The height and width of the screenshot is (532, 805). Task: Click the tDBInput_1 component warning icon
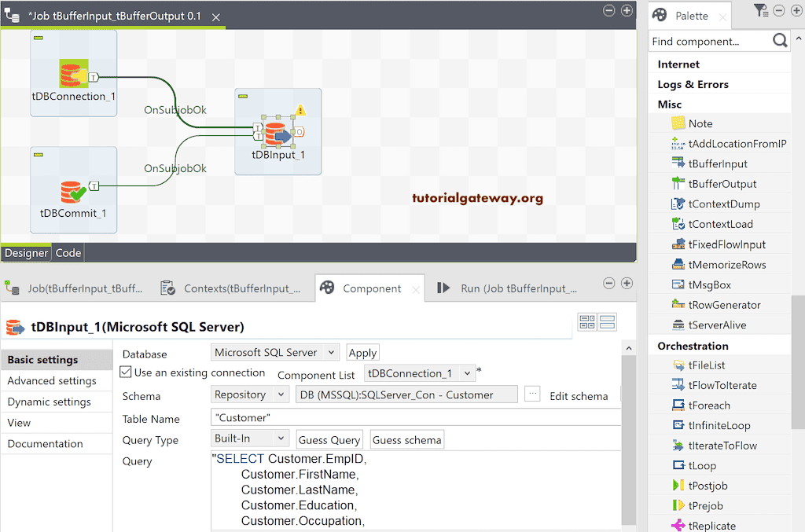click(x=300, y=111)
